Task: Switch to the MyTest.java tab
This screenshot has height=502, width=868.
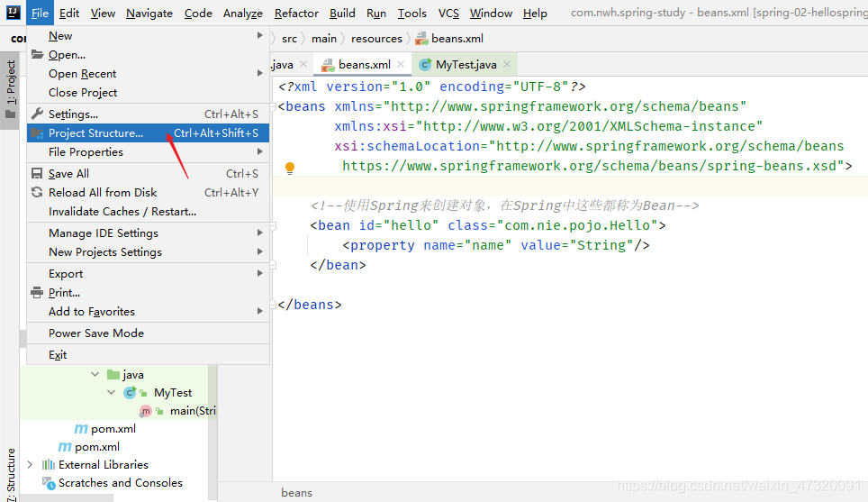Action: [466, 65]
